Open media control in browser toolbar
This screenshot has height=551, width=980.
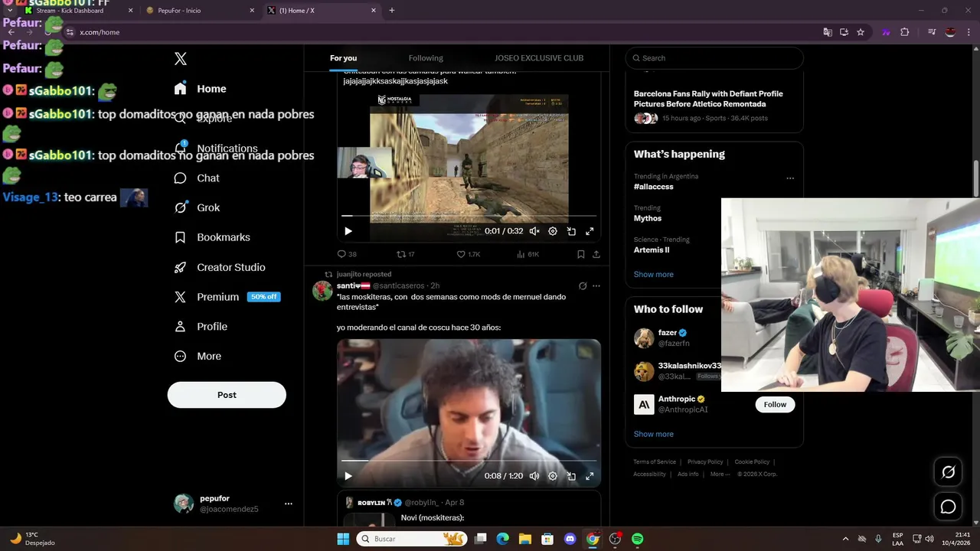932,32
